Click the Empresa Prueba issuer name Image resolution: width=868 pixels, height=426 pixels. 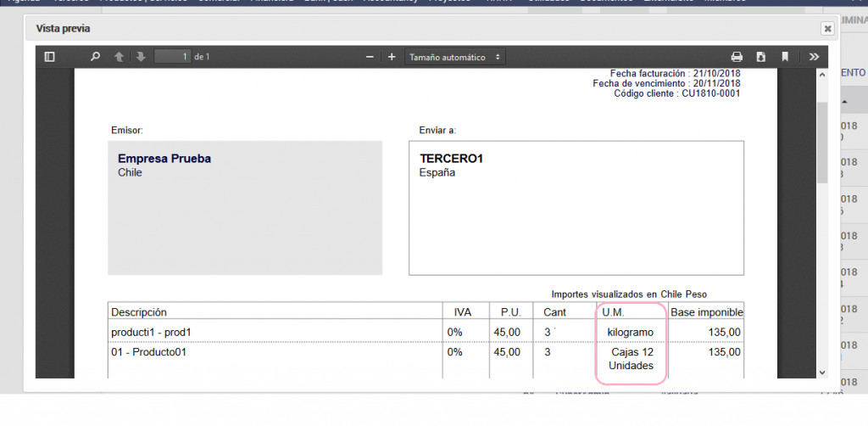pos(164,159)
